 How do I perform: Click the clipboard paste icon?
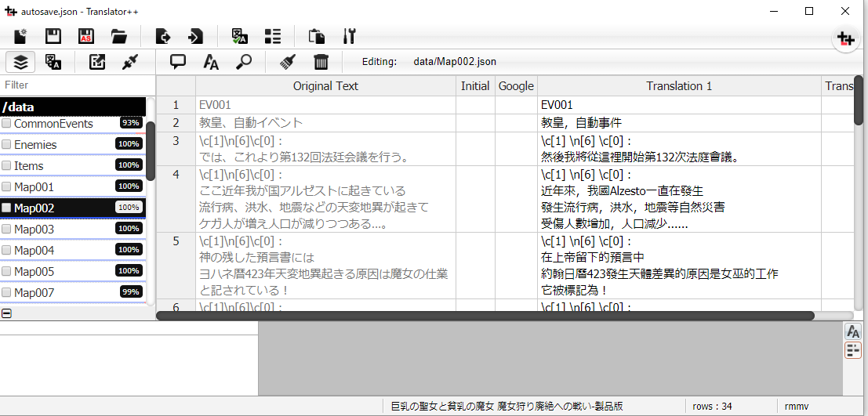coord(317,37)
